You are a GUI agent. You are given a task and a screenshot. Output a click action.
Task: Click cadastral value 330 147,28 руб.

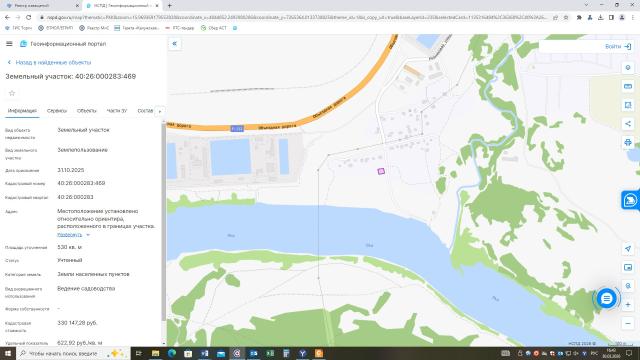(x=77, y=323)
